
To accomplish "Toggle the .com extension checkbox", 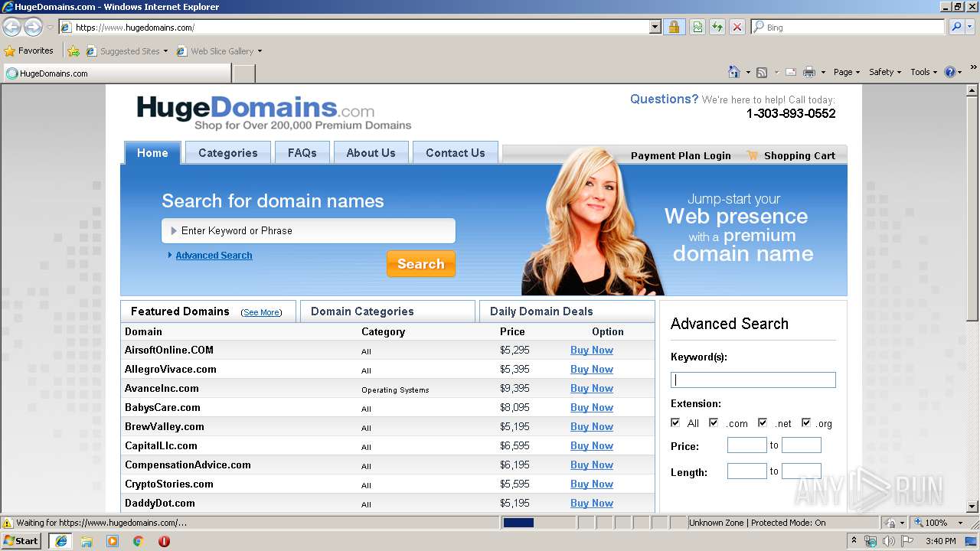I will click(x=714, y=422).
